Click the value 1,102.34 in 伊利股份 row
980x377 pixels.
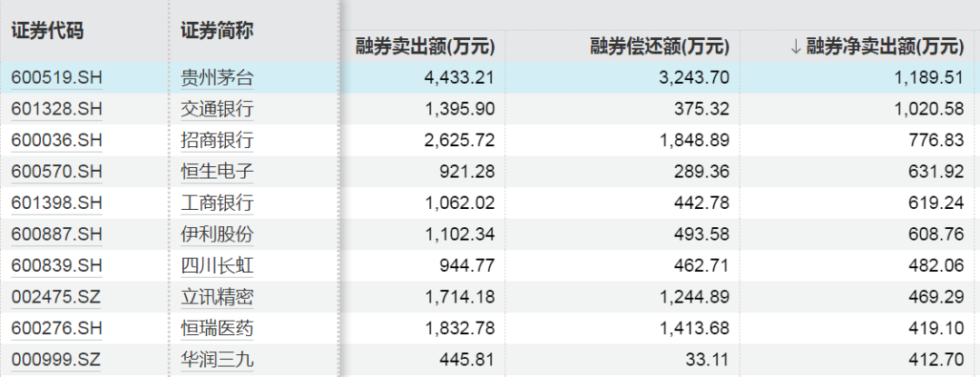[460, 234]
